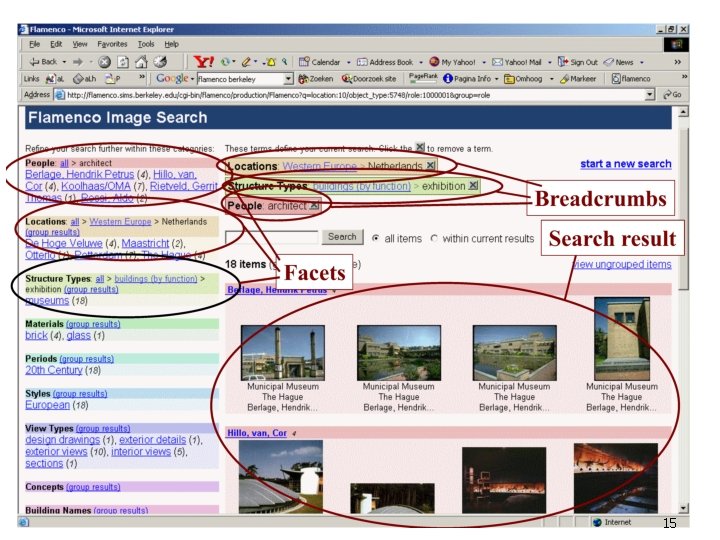This screenshot has width=720, height=540.
Task: Open the Back button history dropdown arrow
Action: pyautogui.click(x=64, y=62)
